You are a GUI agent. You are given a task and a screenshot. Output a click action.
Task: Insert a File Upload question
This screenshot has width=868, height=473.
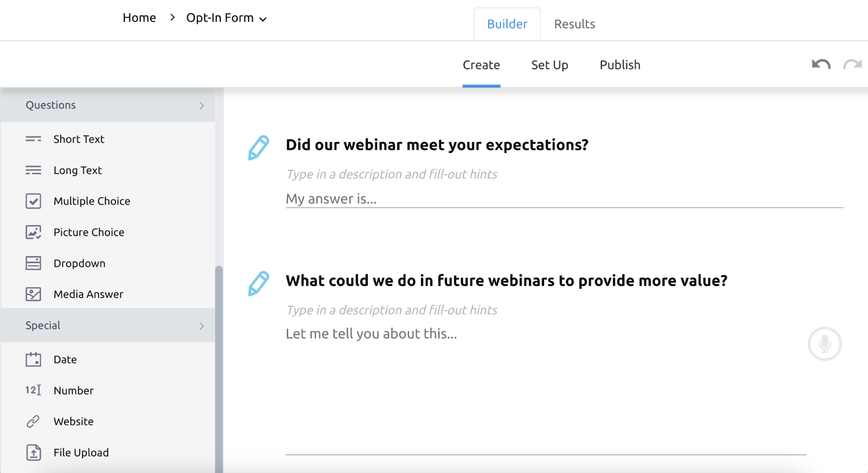click(81, 452)
